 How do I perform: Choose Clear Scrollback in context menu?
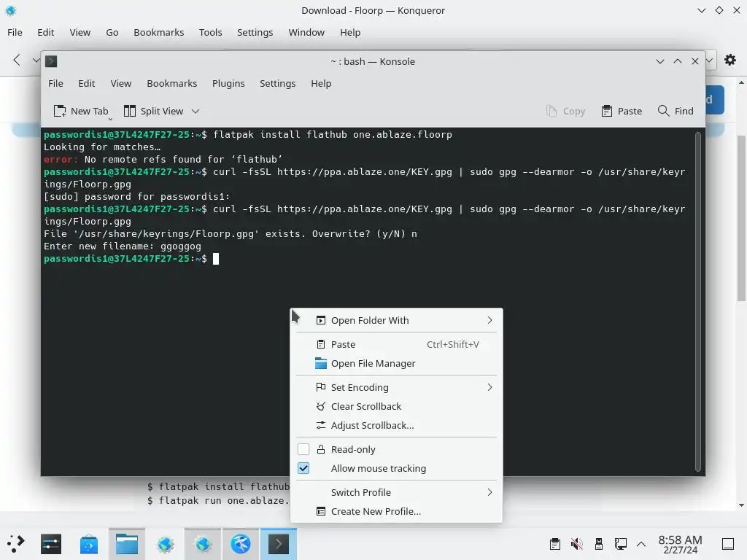(396, 406)
